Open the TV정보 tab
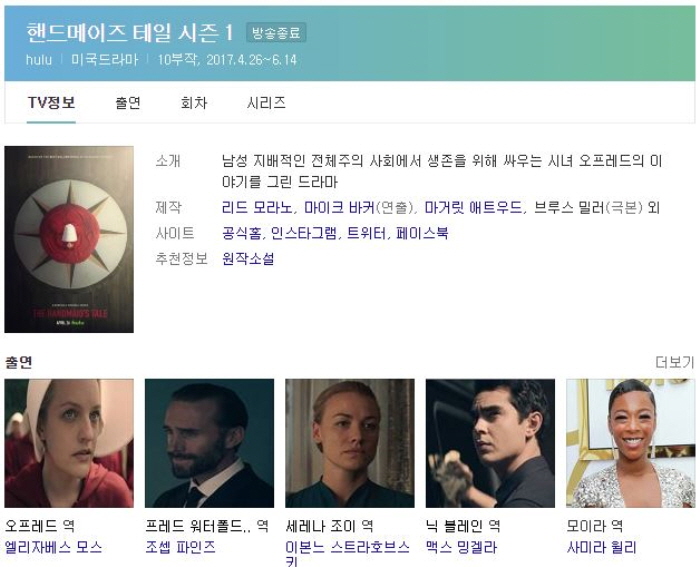 (x=51, y=103)
